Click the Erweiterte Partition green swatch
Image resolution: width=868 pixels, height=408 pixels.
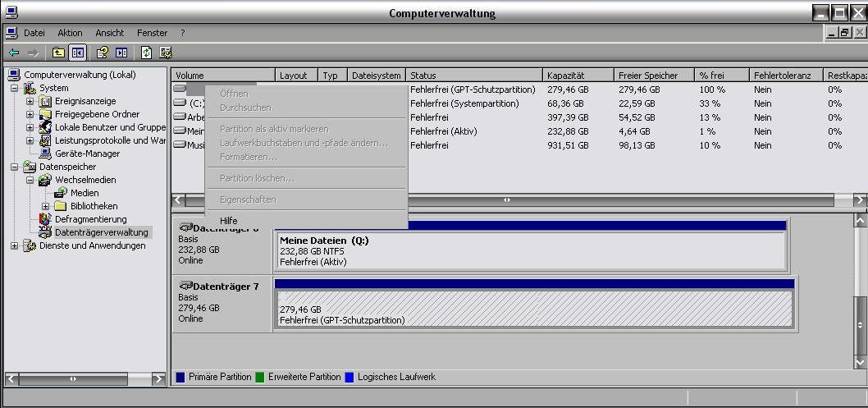pyautogui.click(x=260, y=378)
